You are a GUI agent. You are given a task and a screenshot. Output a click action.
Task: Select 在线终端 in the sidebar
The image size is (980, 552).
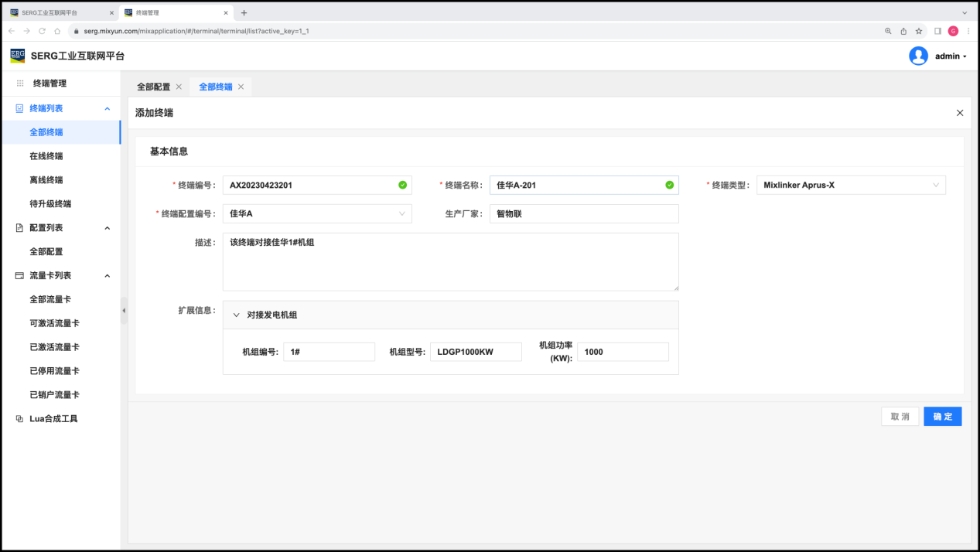pos(46,156)
